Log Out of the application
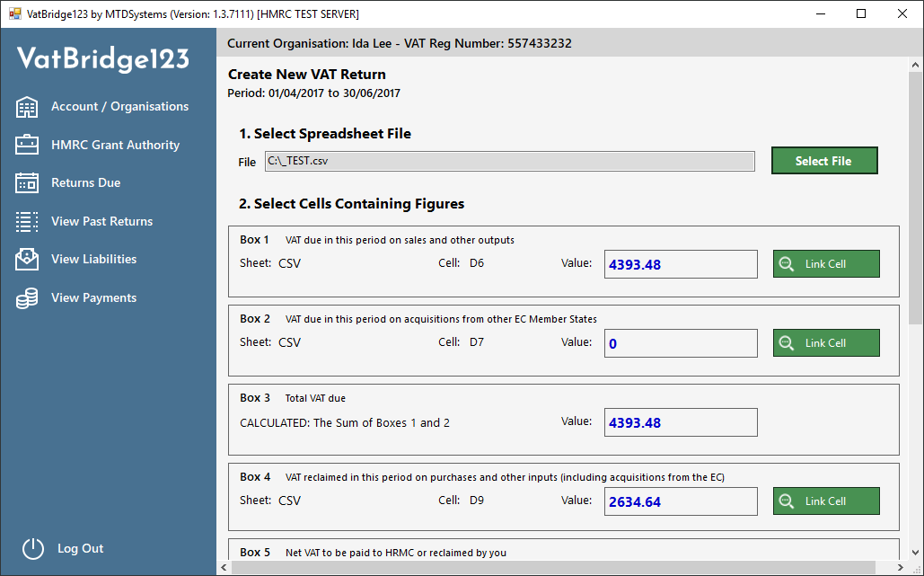 pos(80,548)
